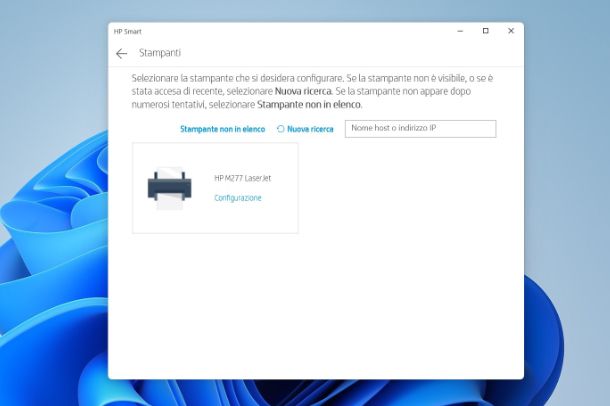Click the refresh icon beside Nuova ricerca
610x406 pixels.
tap(280, 129)
